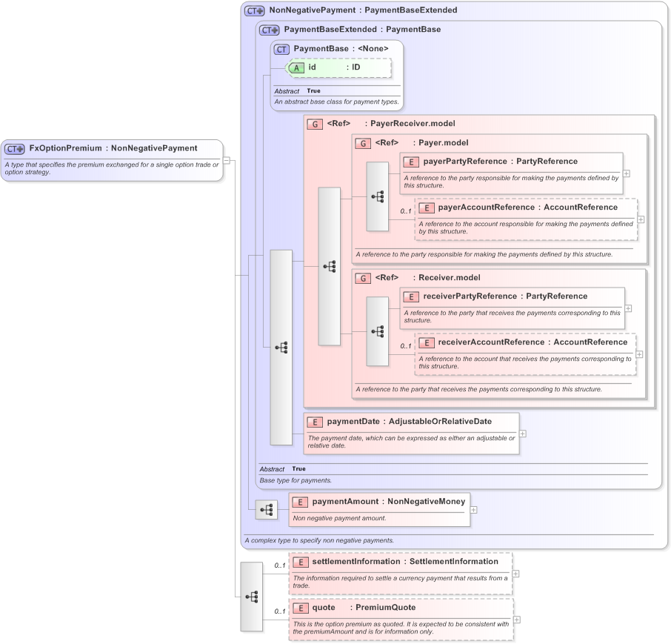
Task: Click the id : ID attribute label
Action: [334, 67]
